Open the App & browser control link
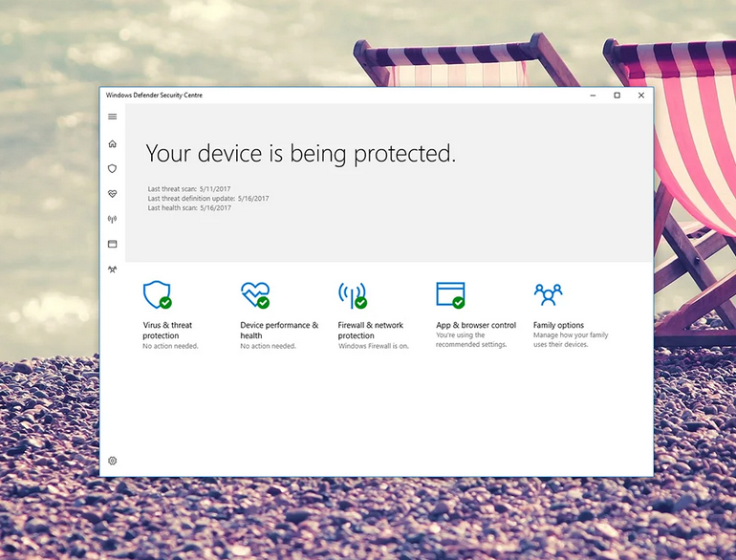 [475, 325]
